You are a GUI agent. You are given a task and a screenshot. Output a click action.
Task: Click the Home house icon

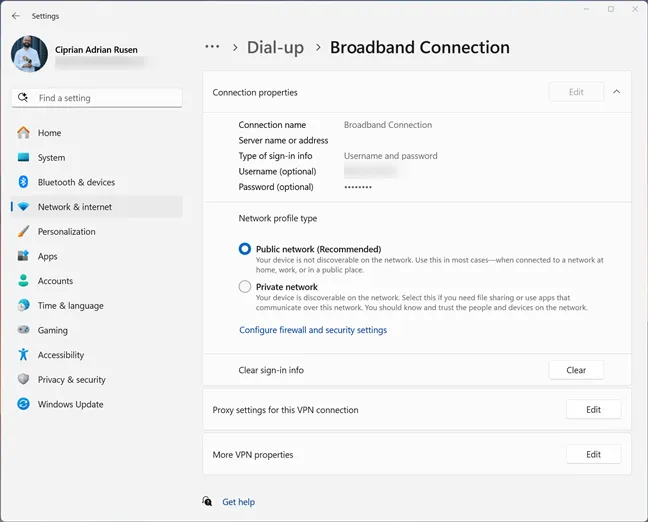[x=24, y=133]
